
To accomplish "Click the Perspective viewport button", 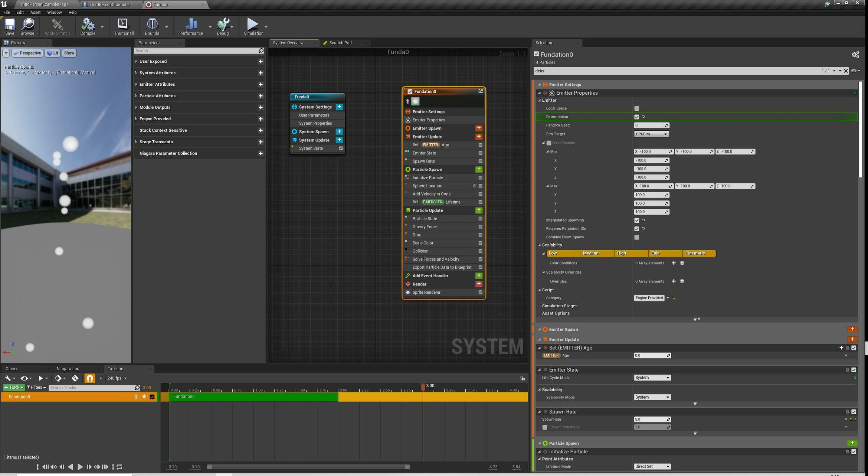I will (x=27, y=53).
